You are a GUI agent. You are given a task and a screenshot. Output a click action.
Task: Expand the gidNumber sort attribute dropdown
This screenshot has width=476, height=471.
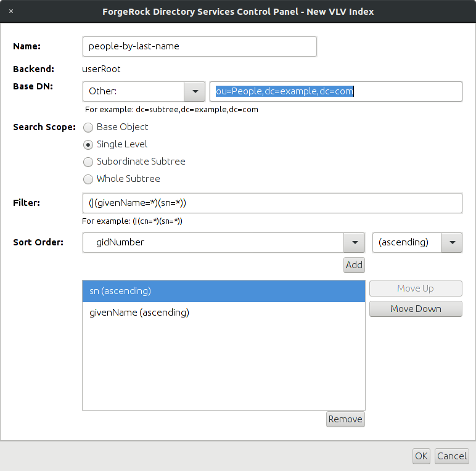355,242
